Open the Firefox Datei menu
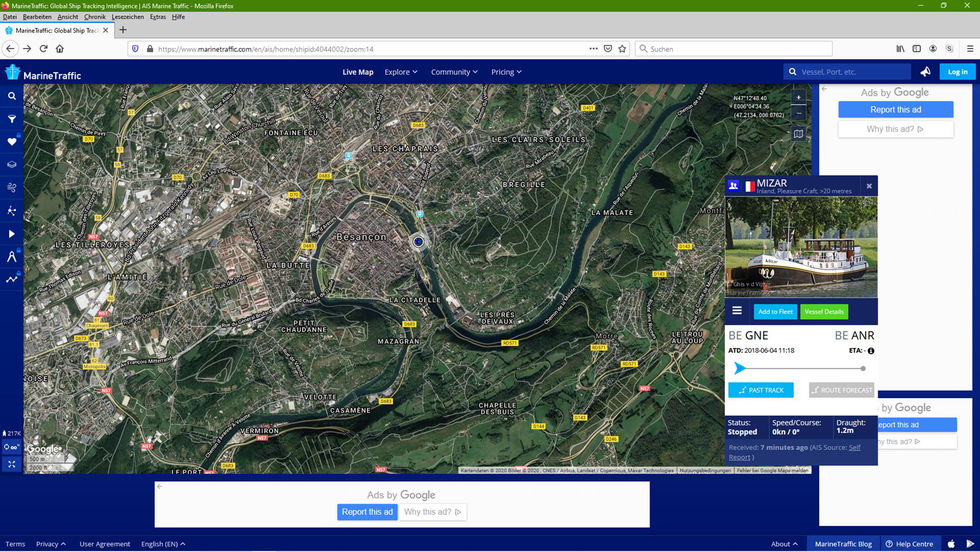 pyautogui.click(x=10, y=17)
